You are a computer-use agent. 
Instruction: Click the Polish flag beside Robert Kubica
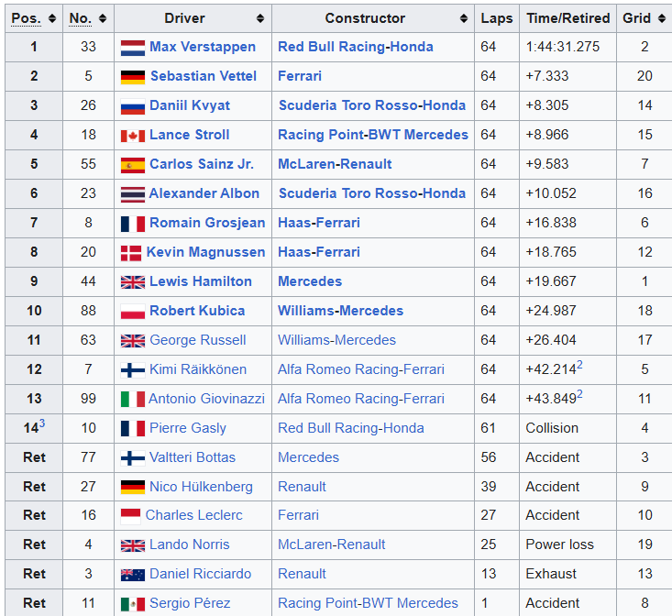(133, 312)
